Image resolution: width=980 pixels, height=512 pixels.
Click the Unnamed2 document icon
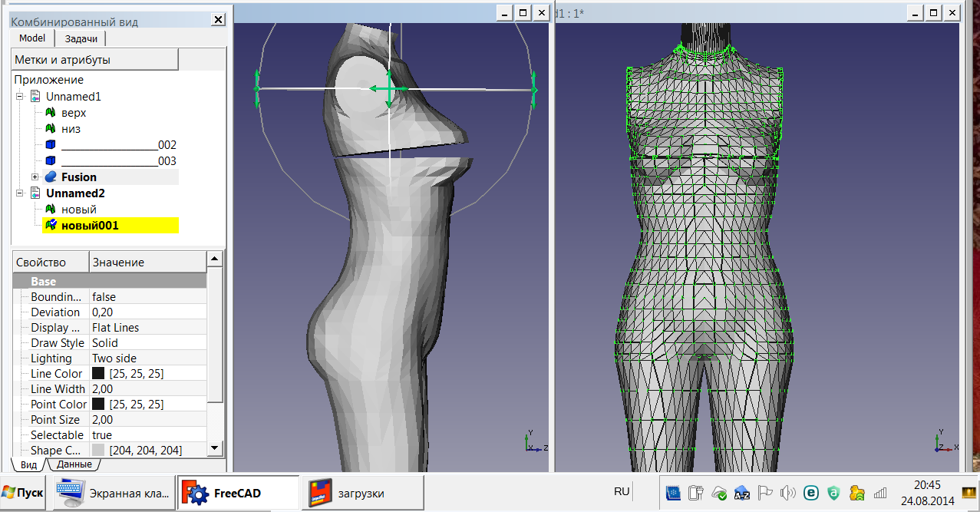pyautogui.click(x=36, y=193)
